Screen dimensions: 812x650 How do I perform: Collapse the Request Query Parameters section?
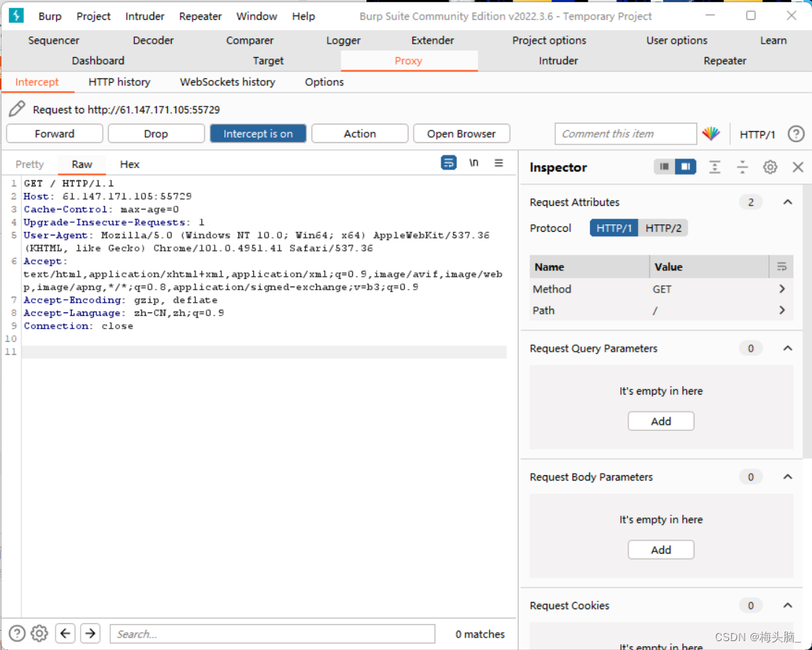[788, 348]
